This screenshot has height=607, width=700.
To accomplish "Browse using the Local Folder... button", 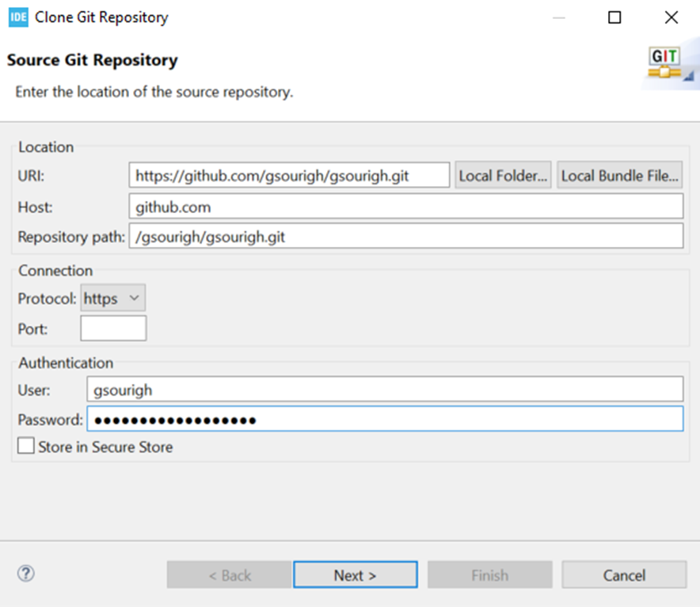I will [x=503, y=176].
